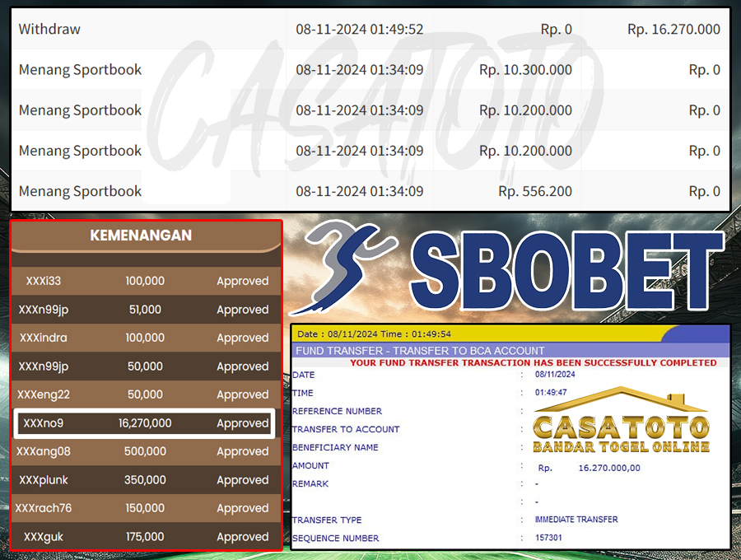The height and width of the screenshot is (560, 741).
Task: Select the XXXplunk 350,000 row
Action: tap(145, 480)
